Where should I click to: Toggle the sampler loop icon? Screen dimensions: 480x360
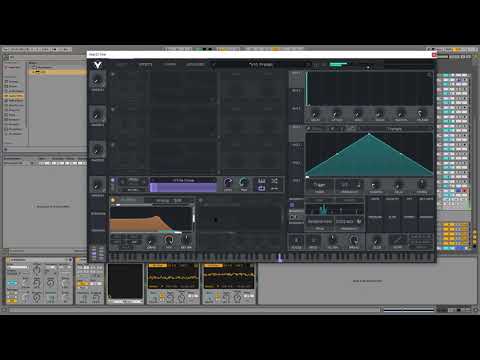(x=262, y=189)
